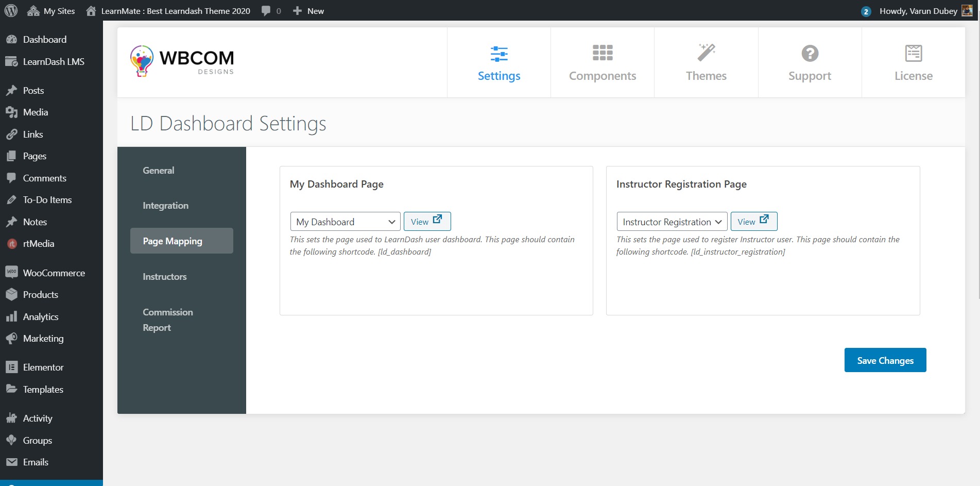Click the rtMedia red icon
Screen dimensions: 980x486
click(12, 244)
